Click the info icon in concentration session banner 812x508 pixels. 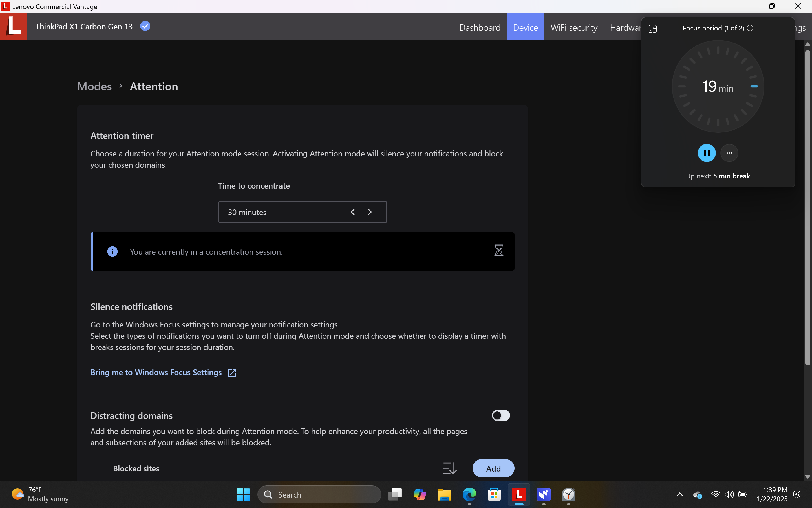tap(112, 251)
